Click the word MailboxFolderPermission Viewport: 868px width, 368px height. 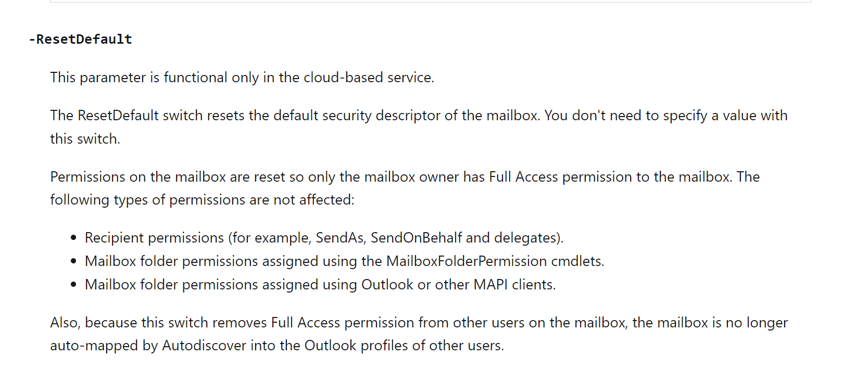467,261
